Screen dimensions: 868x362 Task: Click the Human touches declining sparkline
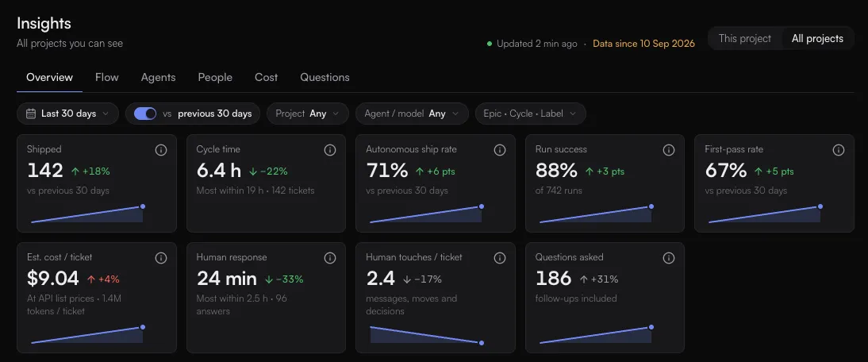[427, 335]
